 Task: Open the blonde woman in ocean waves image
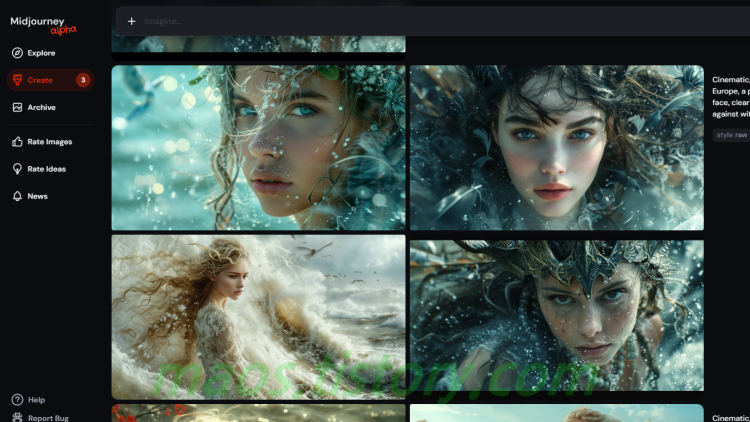258,317
